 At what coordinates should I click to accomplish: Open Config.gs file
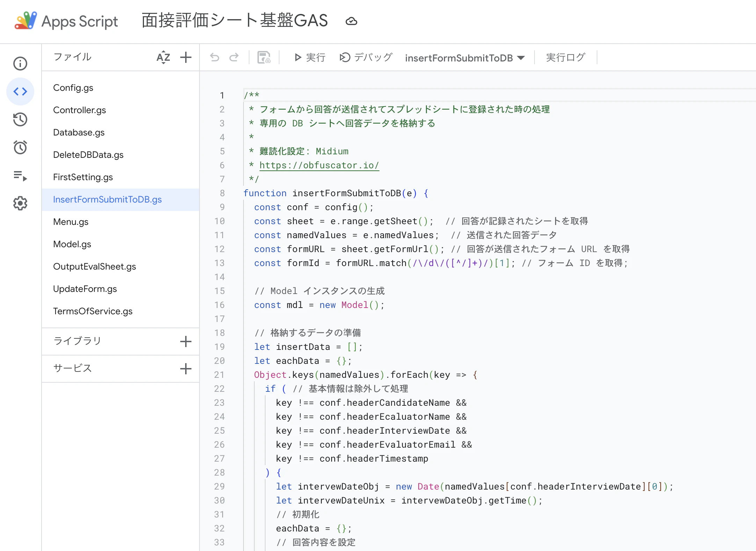pyautogui.click(x=121, y=88)
